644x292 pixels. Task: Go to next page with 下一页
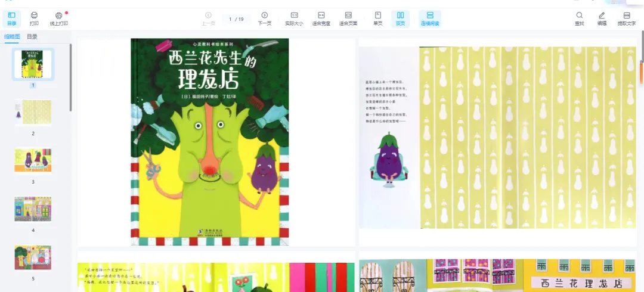tap(265, 19)
